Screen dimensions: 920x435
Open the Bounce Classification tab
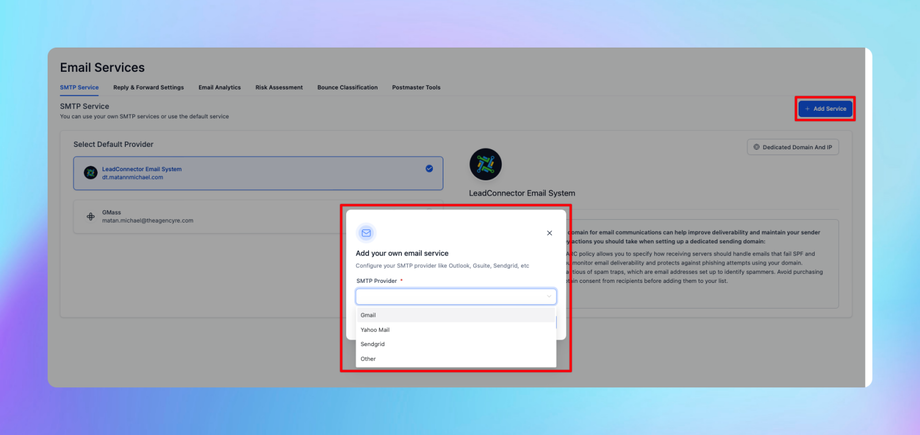tap(347, 87)
